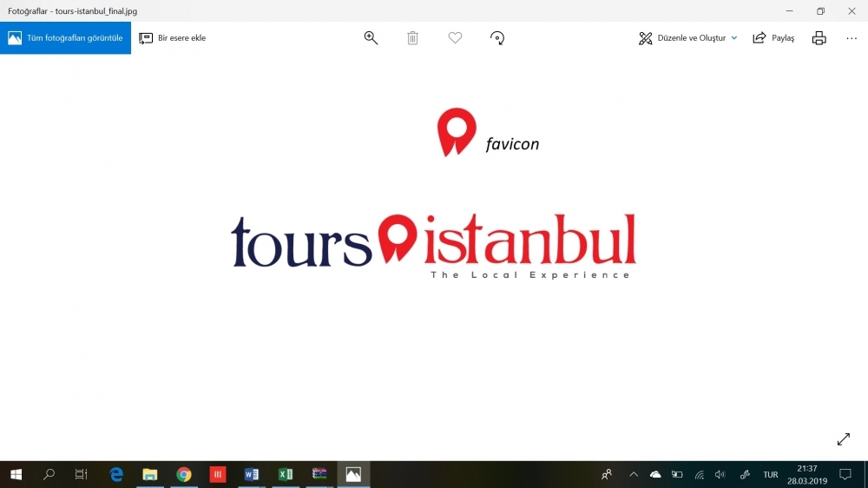The image size is (868, 488).
Task: Add photo to favorites with heart icon
Action: click(455, 38)
